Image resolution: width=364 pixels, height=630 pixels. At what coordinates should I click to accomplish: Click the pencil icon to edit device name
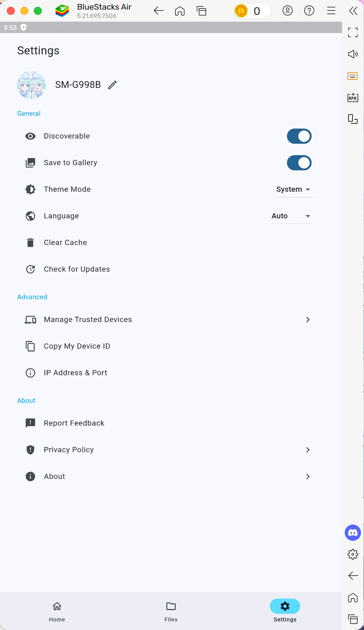(x=113, y=85)
